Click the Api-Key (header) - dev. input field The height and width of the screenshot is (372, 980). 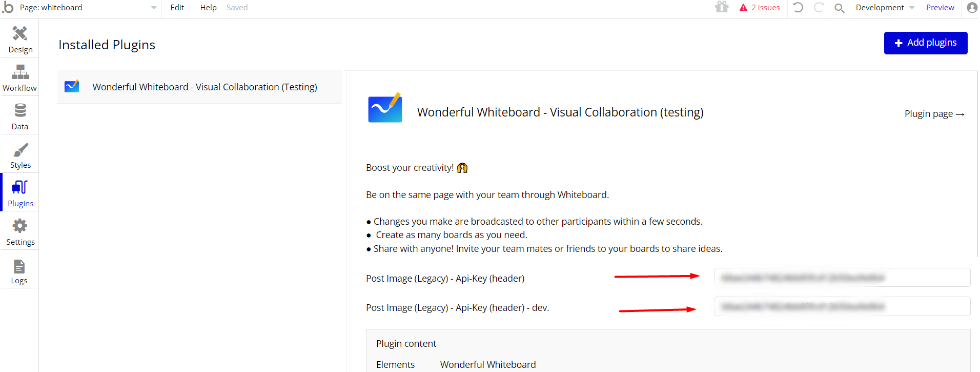842,306
